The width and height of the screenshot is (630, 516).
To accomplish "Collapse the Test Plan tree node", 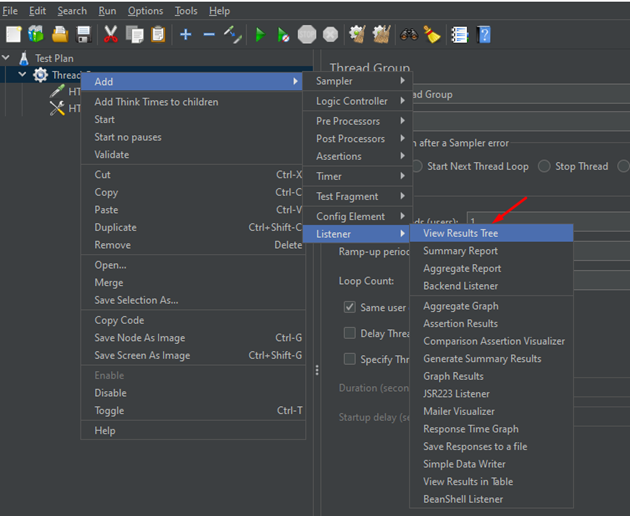I will [8, 58].
